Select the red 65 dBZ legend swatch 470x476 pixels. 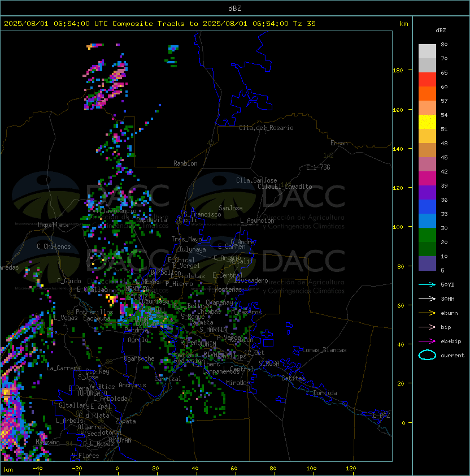tap(427, 80)
